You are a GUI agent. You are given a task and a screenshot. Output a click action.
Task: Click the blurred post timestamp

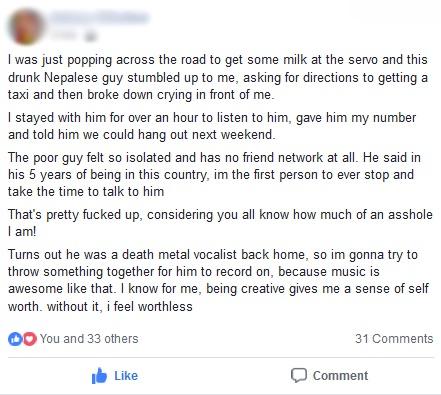(x=65, y=35)
